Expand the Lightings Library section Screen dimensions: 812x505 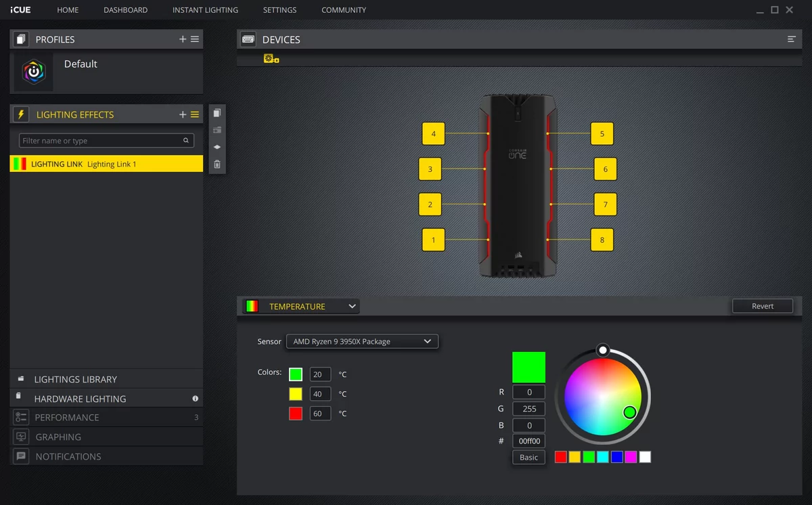(x=106, y=379)
